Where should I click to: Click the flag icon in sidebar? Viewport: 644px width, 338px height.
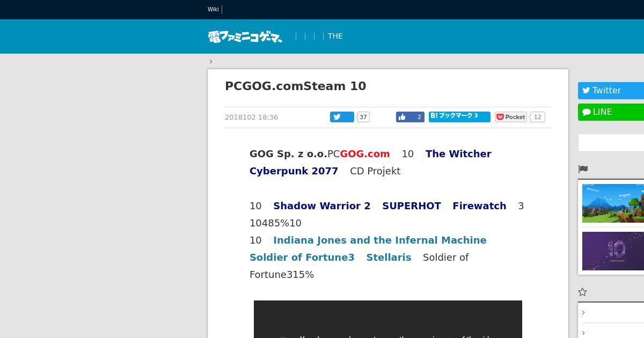pos(583,169)
